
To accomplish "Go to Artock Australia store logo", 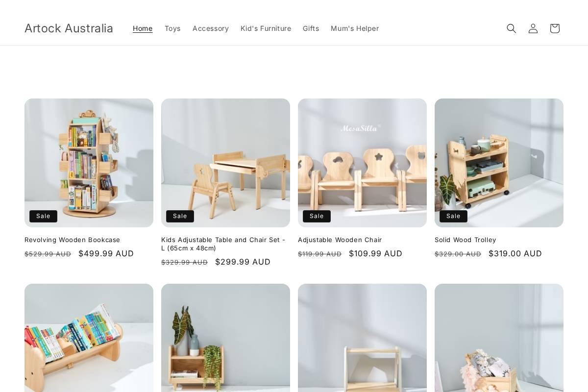I will click(x=69, y=28).
